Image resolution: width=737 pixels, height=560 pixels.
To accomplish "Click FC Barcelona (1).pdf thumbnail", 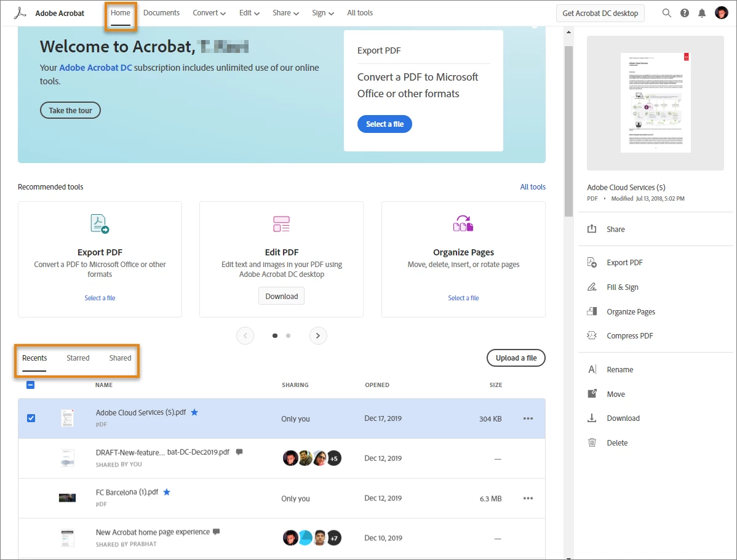I will point(67,498).
